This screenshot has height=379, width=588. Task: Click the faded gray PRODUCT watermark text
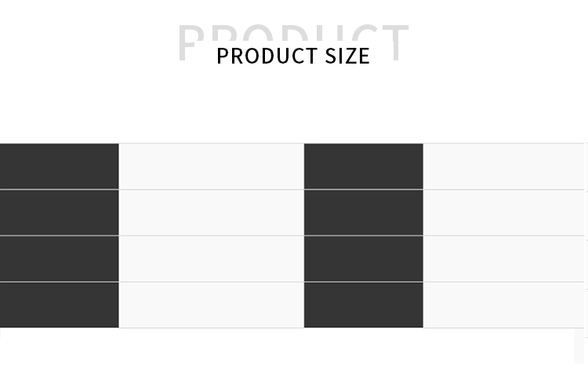pyautogui.click(x=293, y=31)
